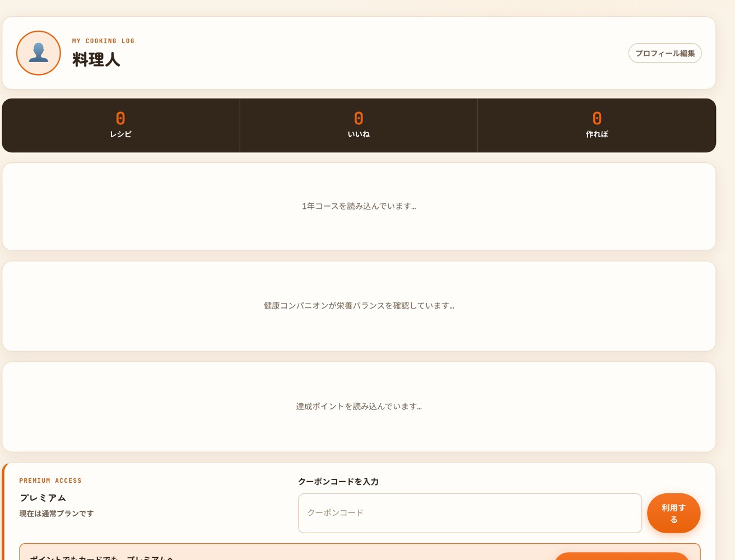Select the 作れぽ count stat

pyautogui.click(x=597, y=125)
